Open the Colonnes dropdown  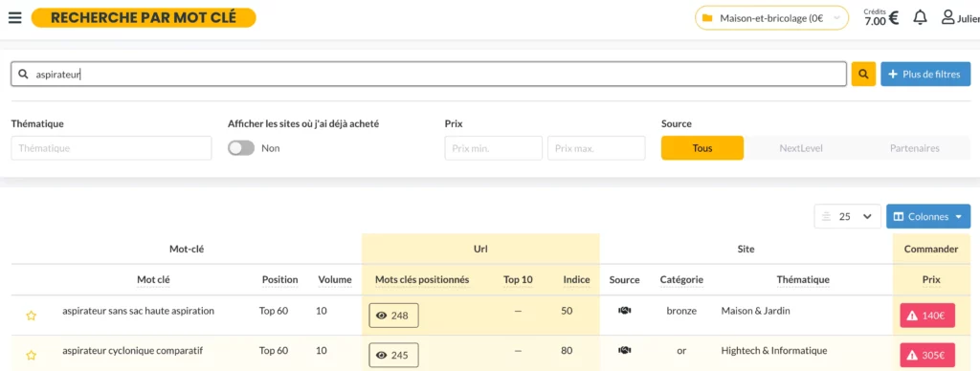(x=928, y=217)
